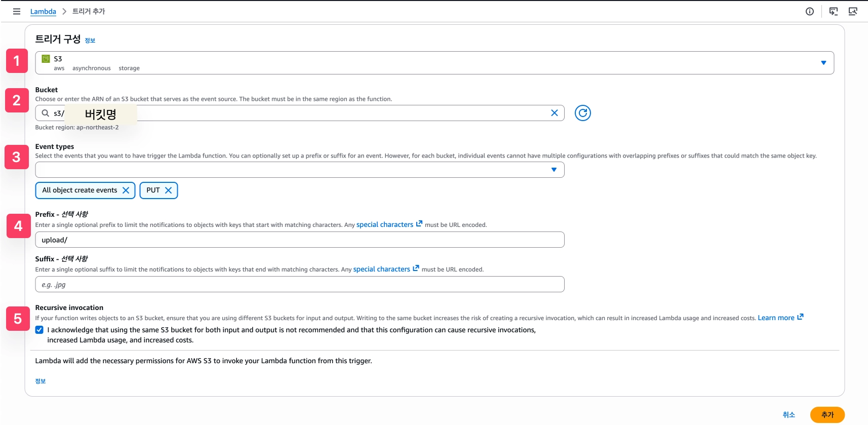Click the 트리거 추가 breadcrumb text
868x425 pixels.
(89, 11)
